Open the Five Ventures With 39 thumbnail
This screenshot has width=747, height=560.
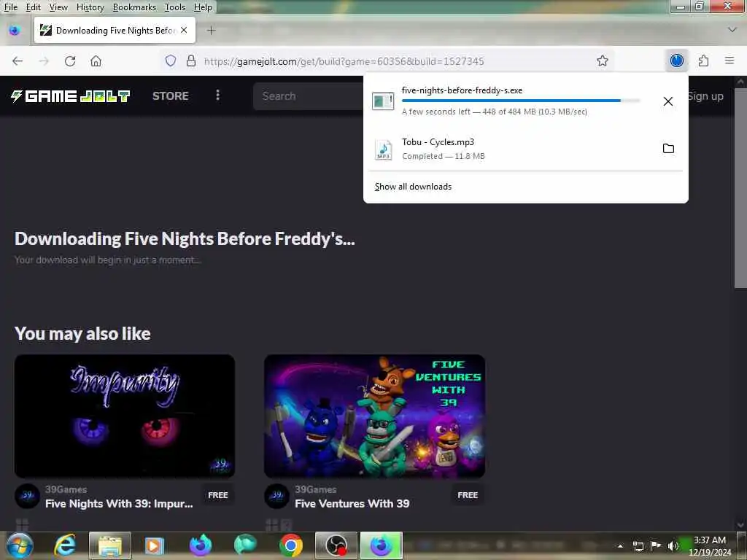[374, 416]
